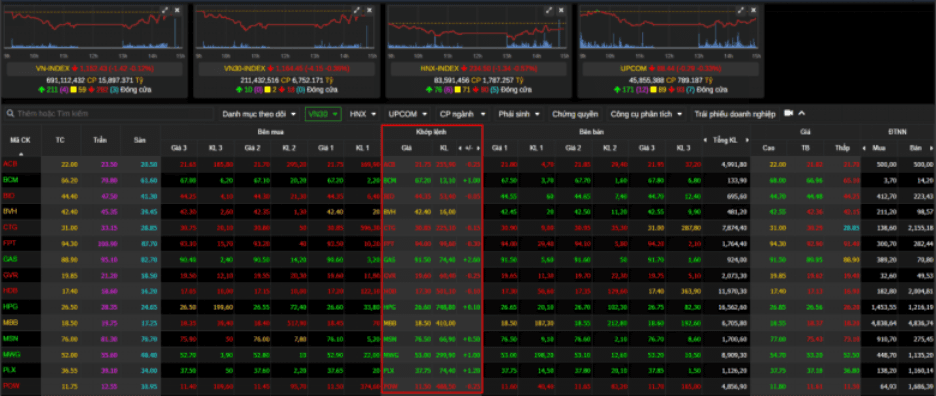This screenshot has width=936, height=396.
Task: Click the HNX-INDEX chart area
Action: coord(479,31)
